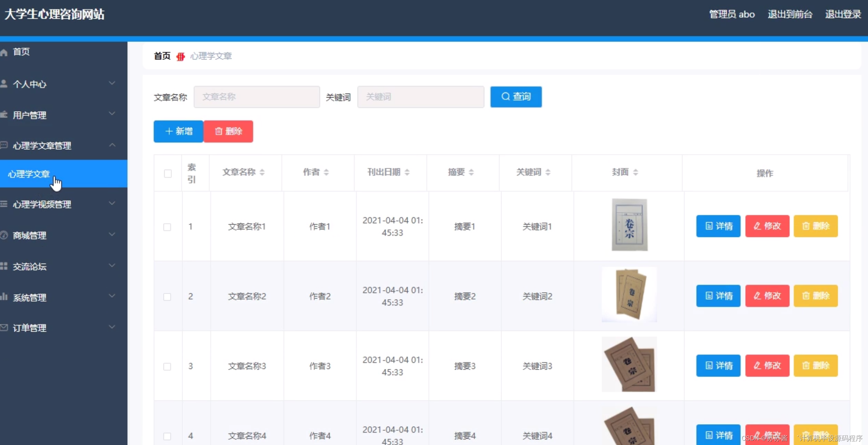Viewport: 868px width, 445px height.
Task: Sort table by 文章名称 column arrows
Action: (x=262, y=172)
